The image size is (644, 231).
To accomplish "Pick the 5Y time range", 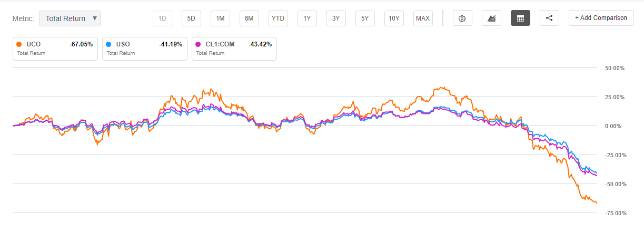I will pos(365,18).
